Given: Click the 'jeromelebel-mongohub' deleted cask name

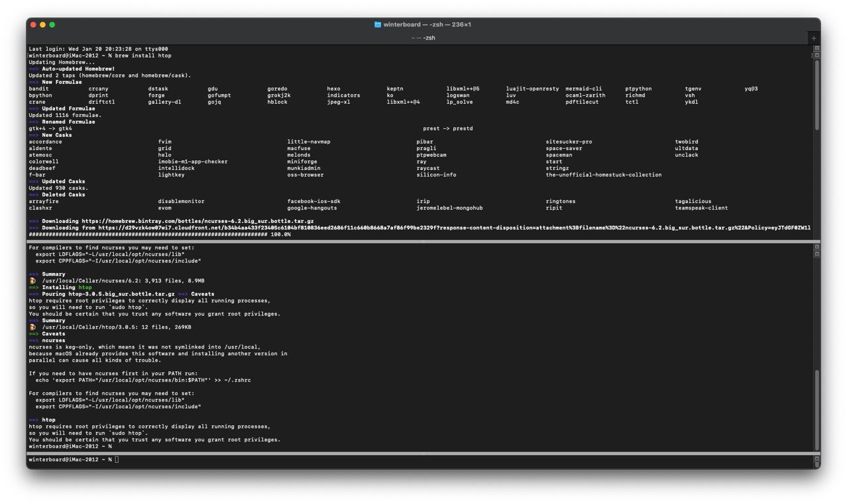Looking at the screenshot, I should click(450, 208).
